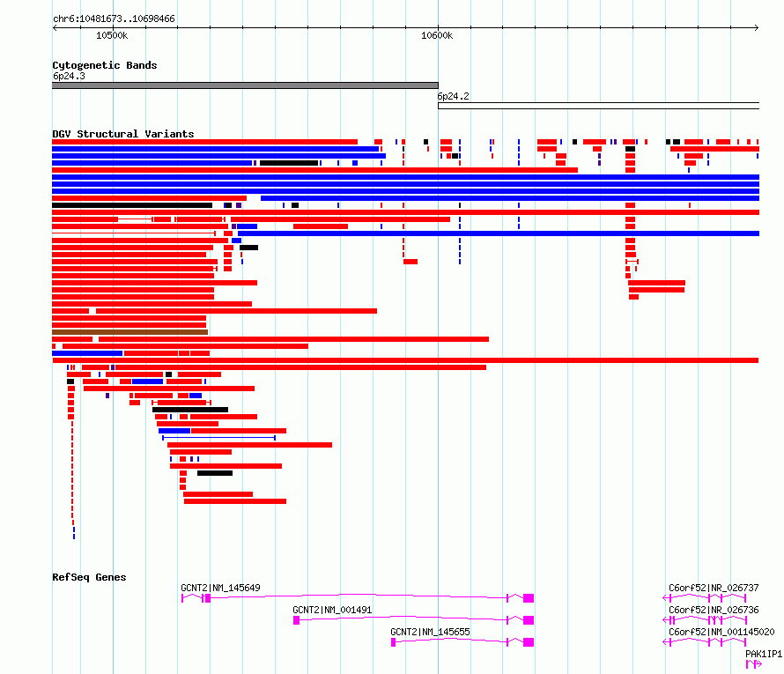Select the GCNT2 NM_145649 magenta gene model
The width and height of the screenshot is (784, 674).
click(x=358, y=598)
